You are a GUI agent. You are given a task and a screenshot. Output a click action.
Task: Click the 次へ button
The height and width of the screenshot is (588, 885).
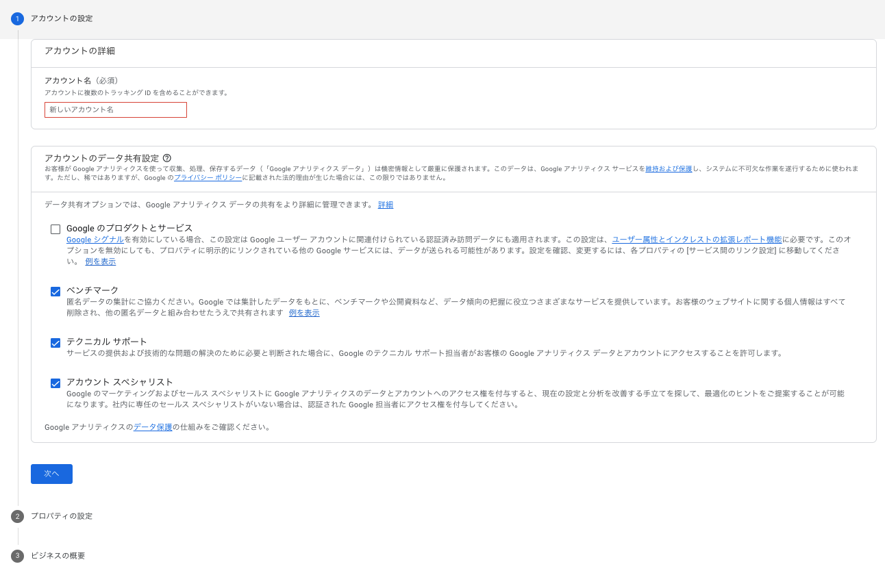(51, 474)
